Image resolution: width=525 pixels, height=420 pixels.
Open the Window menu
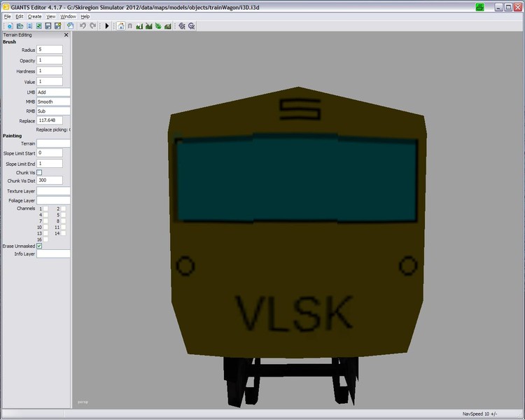tap(68, 16)
